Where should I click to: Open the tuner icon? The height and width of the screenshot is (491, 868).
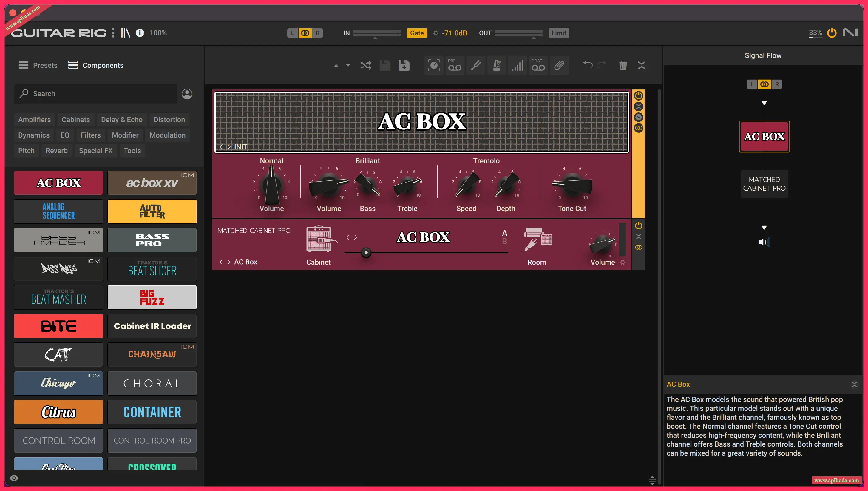(x=476, y=65)
